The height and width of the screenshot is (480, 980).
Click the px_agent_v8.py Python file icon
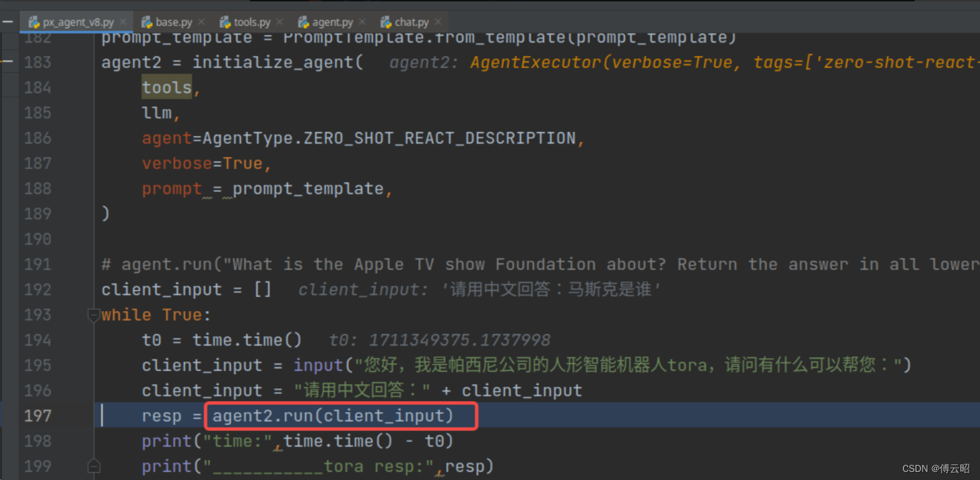(x=34, y=22)
